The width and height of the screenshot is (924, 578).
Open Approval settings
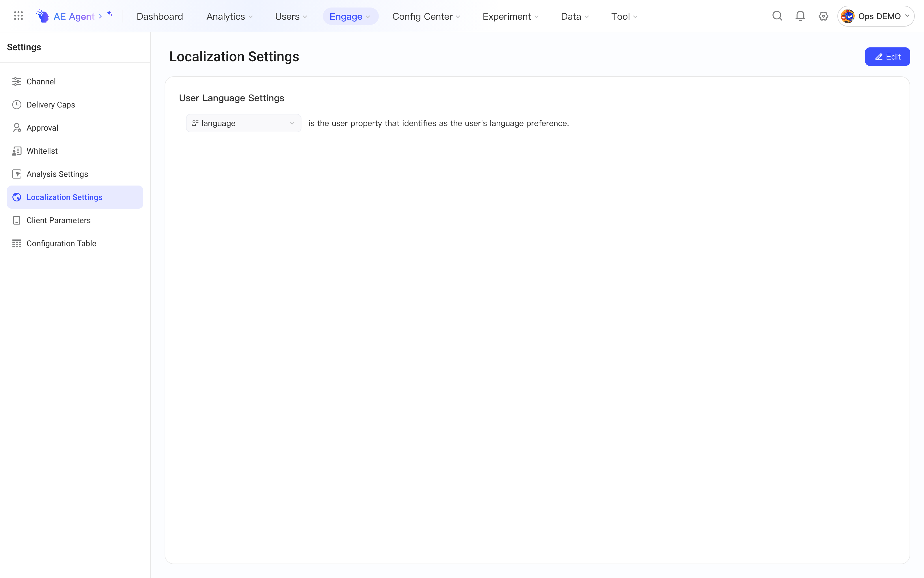click(x=75, y=128)
